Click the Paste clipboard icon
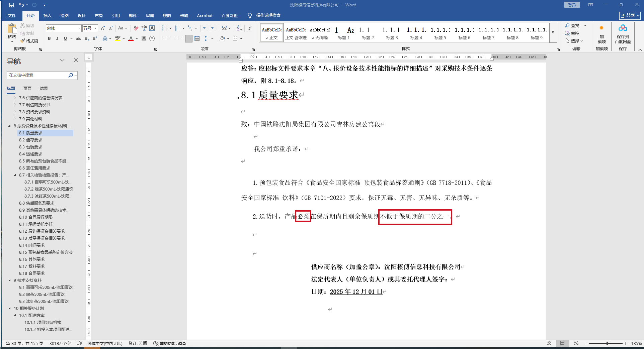Image resolution: width=644 pixels, height=349 pixels. (12, 29)
